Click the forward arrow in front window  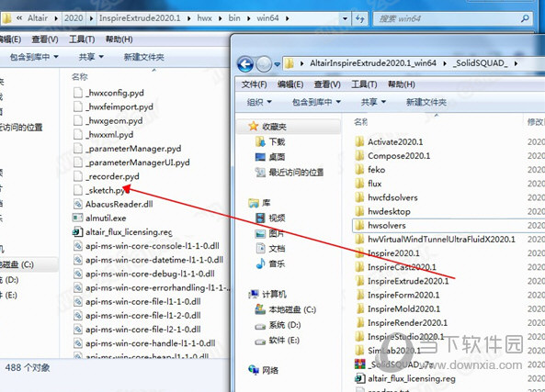click(x=264, y=64)
